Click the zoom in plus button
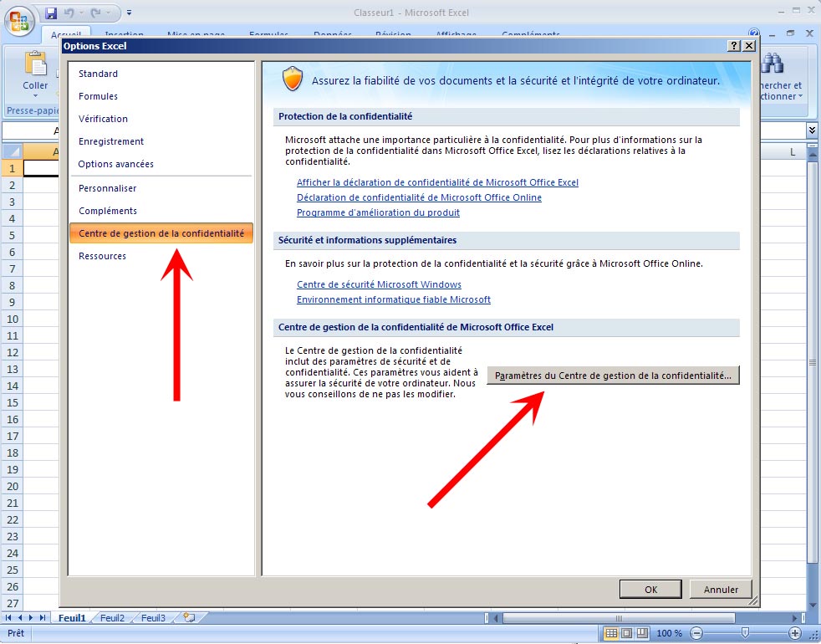821x644 pixels. point(795,633)
